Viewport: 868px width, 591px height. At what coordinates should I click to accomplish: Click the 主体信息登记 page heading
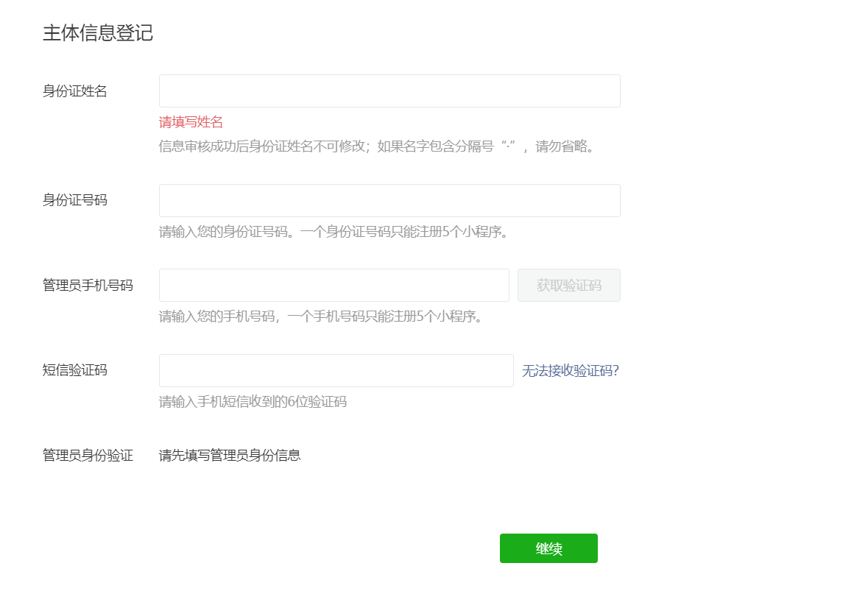point(98,33)
